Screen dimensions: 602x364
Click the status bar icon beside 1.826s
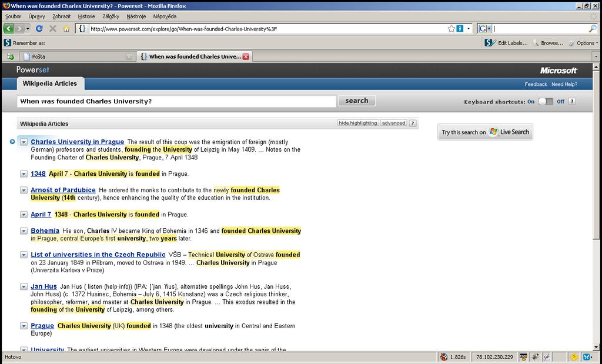click(x=444, y=357)
